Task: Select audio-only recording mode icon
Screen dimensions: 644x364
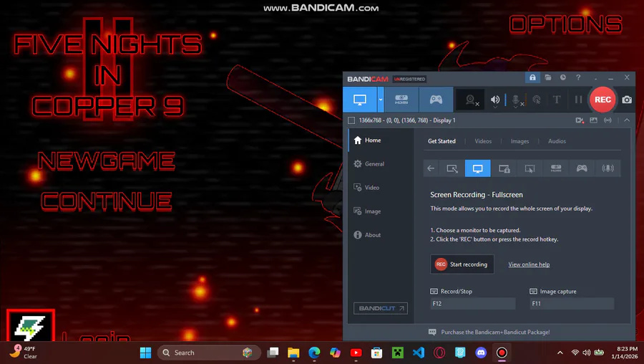Action: [x=608, y=168]
